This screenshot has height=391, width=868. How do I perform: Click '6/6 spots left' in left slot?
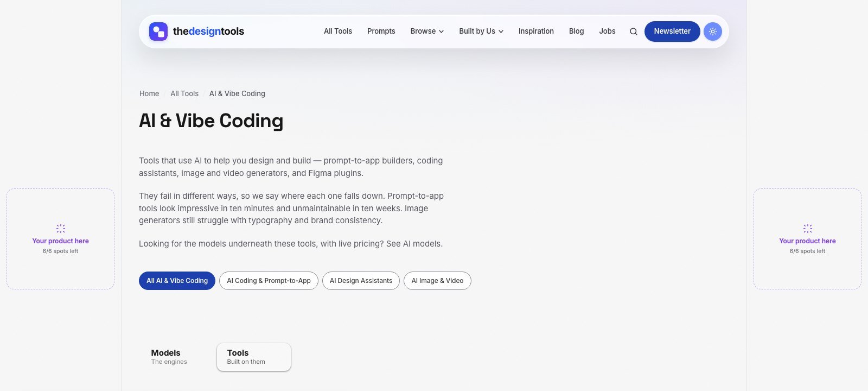coord(60,251)
